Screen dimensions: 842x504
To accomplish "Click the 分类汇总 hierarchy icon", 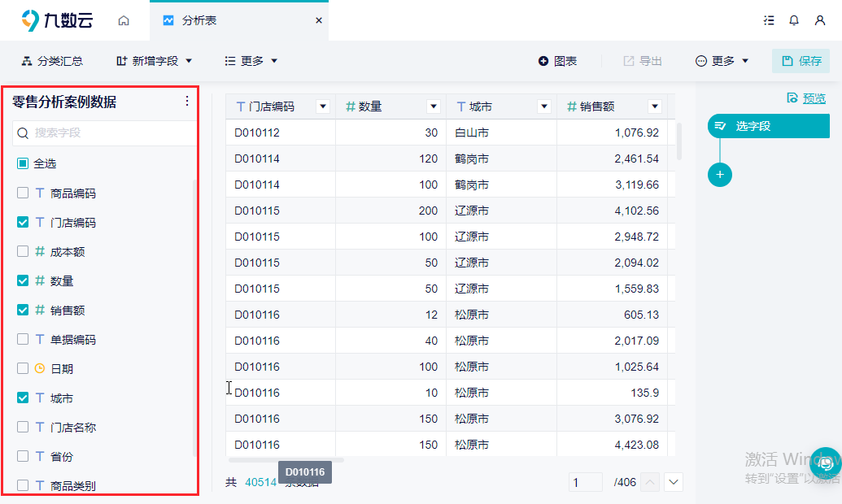I will [x=26, y=61].
